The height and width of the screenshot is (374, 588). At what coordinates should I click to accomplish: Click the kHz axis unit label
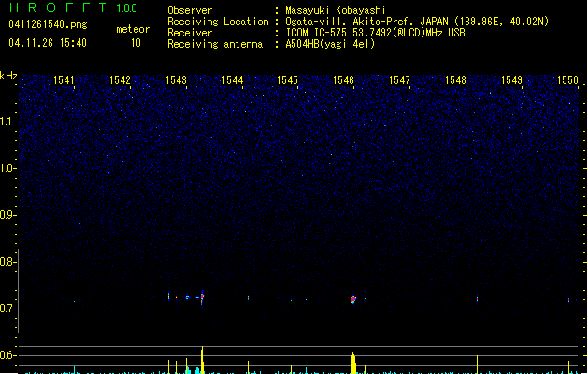(8, 76)
